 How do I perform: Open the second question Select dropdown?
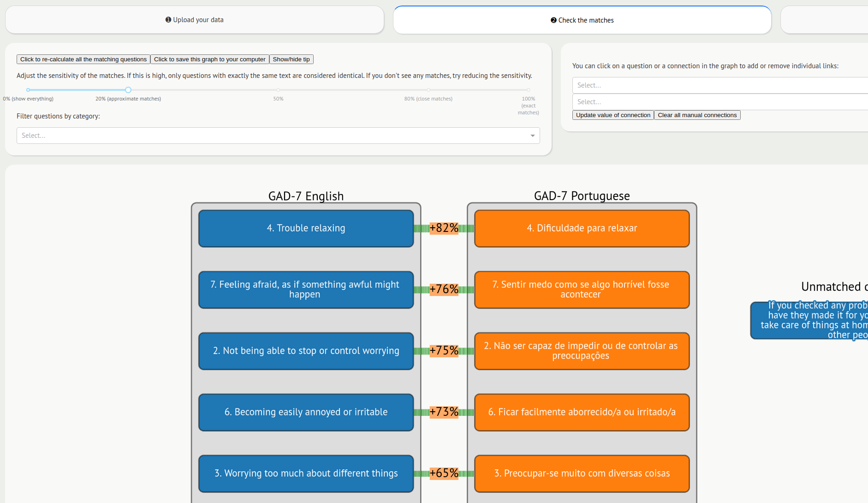point(720,102)
